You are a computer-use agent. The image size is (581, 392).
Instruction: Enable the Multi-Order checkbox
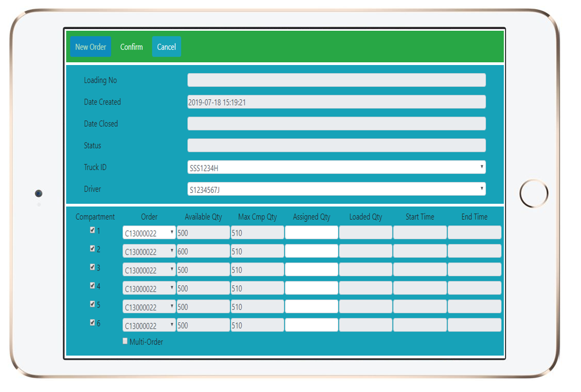pyautogui.click(x=126, y=341)
